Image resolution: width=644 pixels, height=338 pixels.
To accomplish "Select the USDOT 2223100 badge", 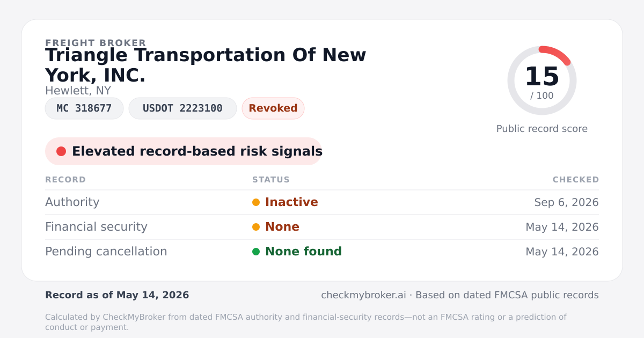I will [x=182, y=108].
